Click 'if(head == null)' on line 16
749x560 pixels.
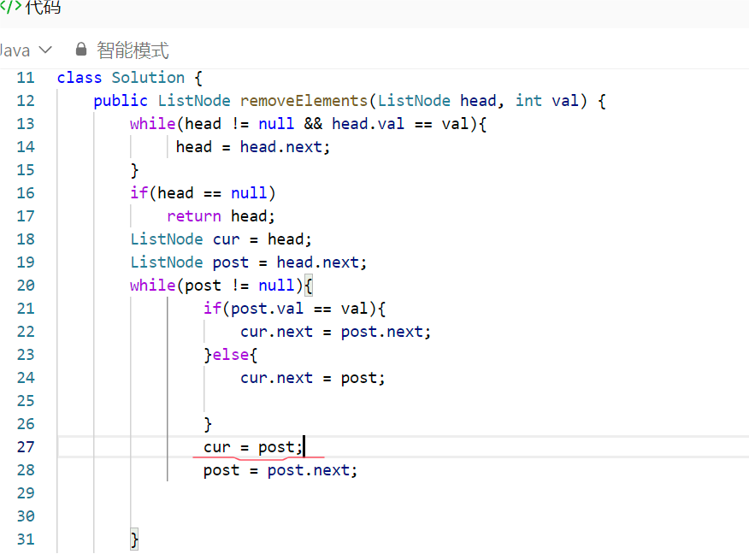[203, 193]
